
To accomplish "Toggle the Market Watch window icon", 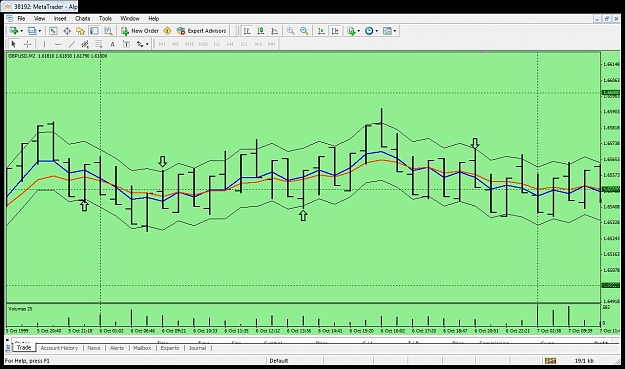I will pyautogui.click(x=53, y=31).
